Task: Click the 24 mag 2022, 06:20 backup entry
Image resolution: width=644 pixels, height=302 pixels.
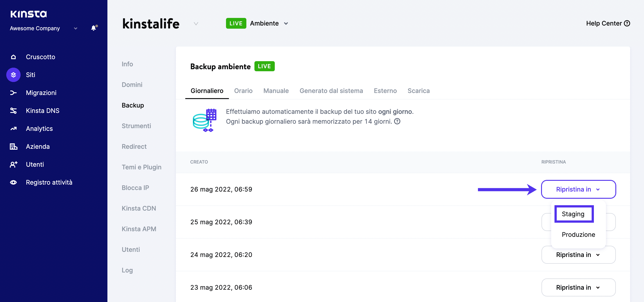Action: 221,255
